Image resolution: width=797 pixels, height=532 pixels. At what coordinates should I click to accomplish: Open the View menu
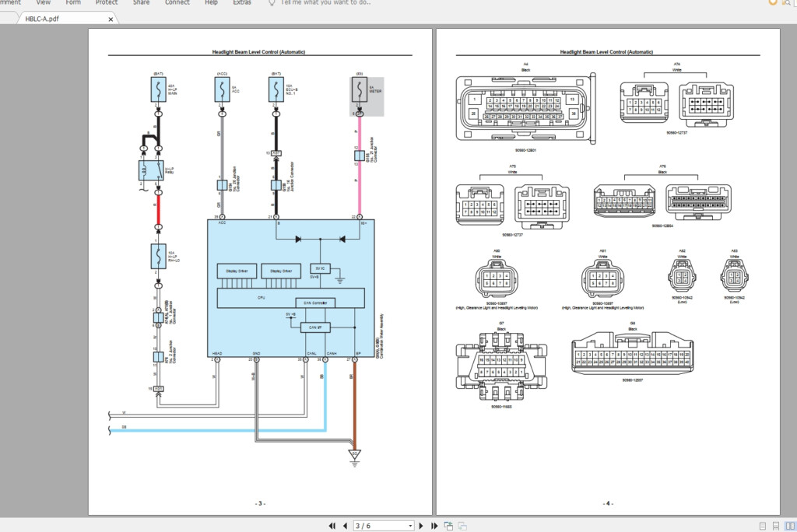44,2
